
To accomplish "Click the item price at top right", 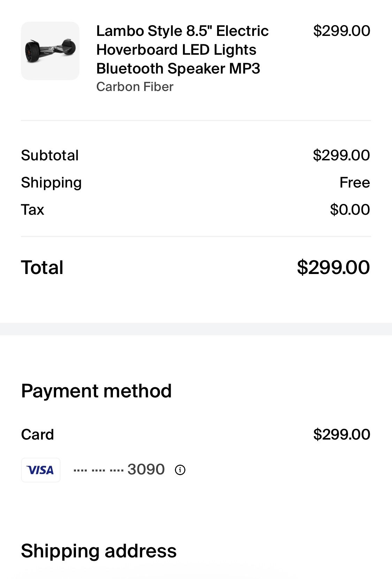I will point(341,31).
